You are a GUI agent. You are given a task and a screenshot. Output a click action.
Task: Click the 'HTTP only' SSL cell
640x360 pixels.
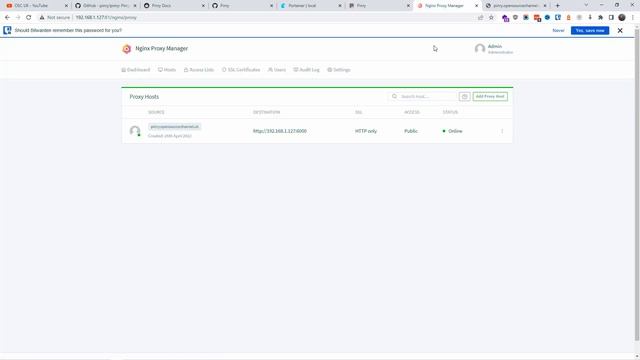[x=366, y=131]
